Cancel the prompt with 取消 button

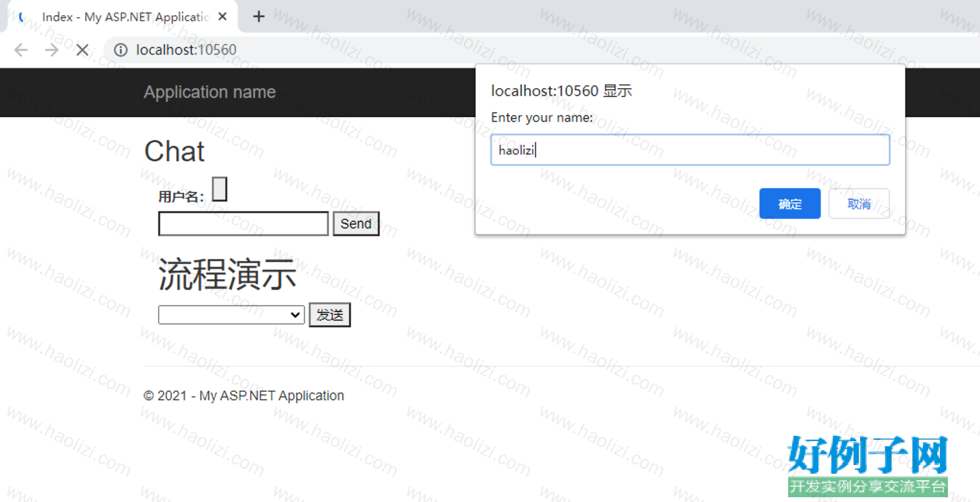pyautogui.click(x=859, y=204)
